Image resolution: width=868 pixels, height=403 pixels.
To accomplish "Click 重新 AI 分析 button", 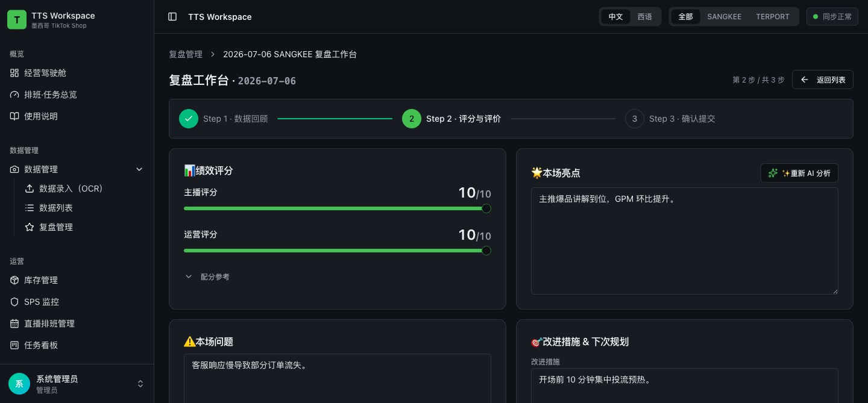I will click(799, 173).
